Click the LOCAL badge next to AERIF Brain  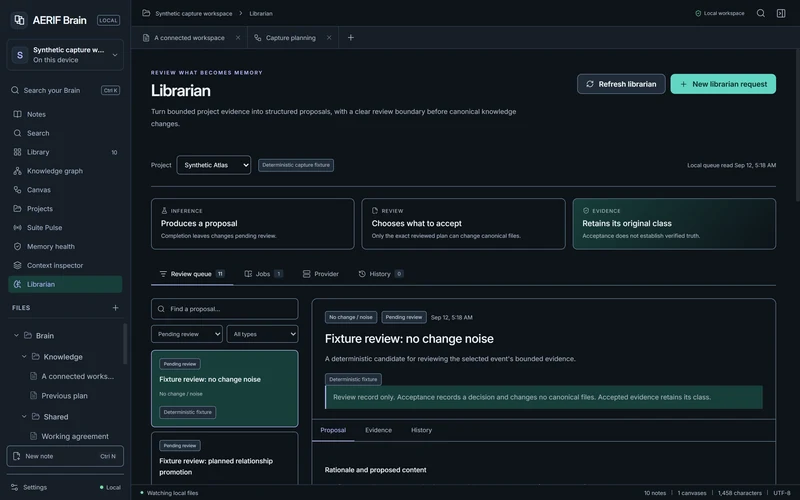[x=108, y=20]
